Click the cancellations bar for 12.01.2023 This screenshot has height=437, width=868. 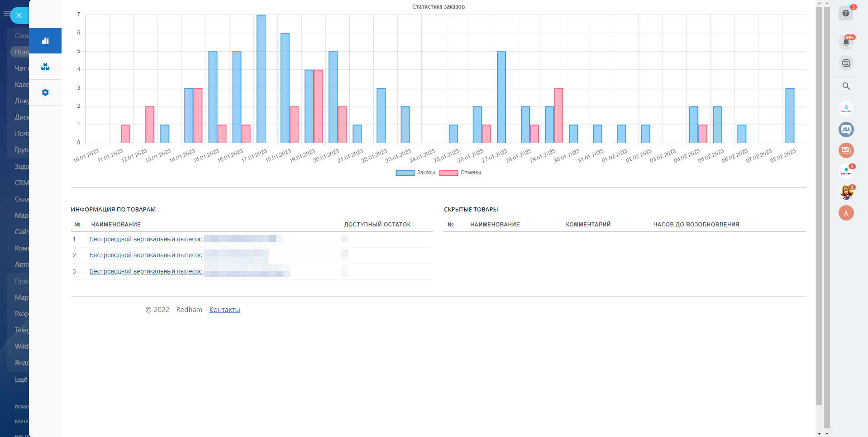click(150, 125)
